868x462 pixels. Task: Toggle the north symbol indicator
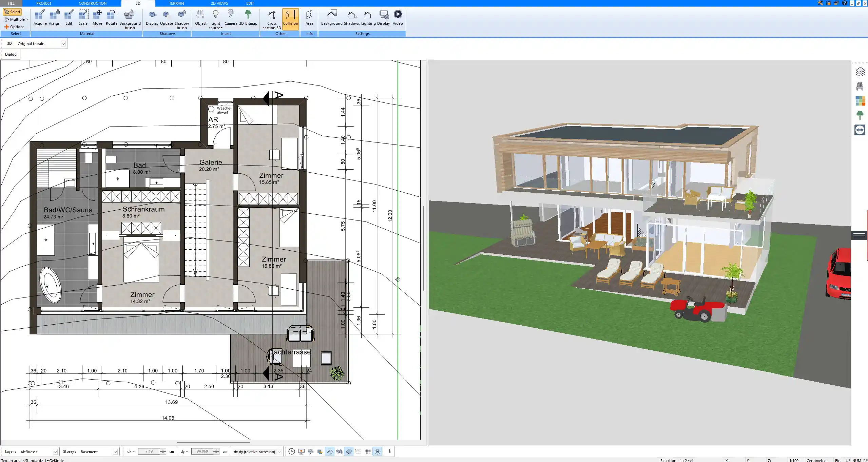tap(377, 451)
